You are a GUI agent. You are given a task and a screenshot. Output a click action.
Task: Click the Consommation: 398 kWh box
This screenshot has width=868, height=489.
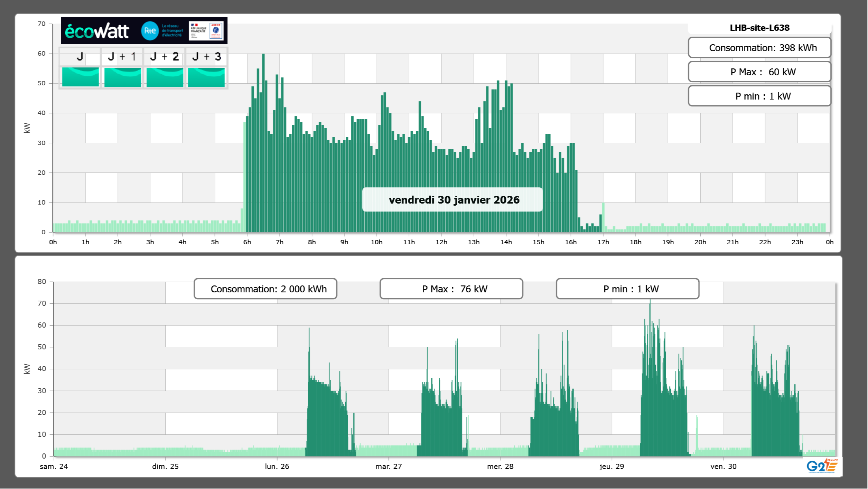point(759,48)
